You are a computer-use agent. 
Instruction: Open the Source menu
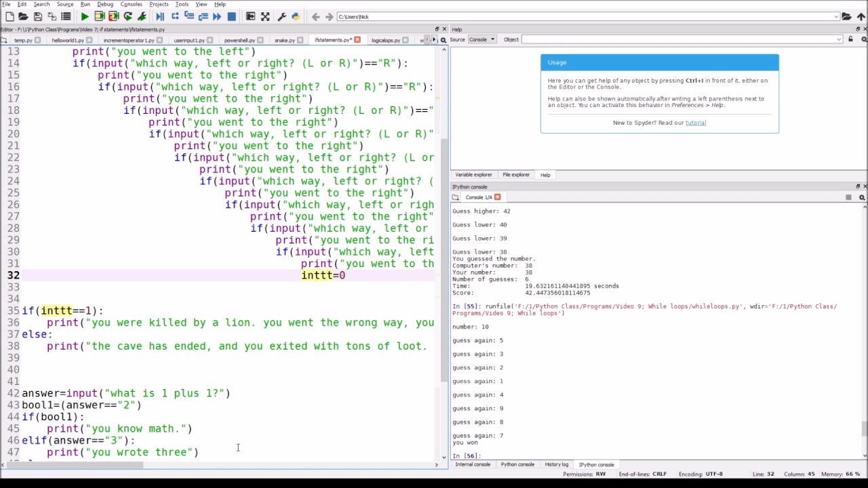65,4
